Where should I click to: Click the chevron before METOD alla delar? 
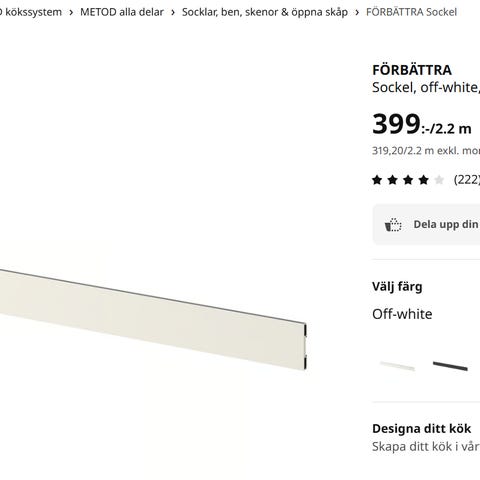tap(71, 13)
